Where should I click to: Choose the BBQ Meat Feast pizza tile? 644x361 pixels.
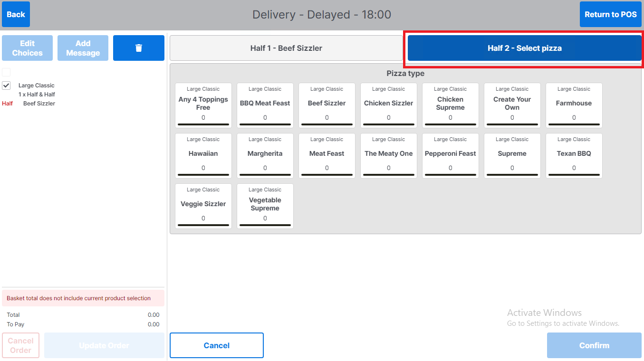(x=265, y=105)
